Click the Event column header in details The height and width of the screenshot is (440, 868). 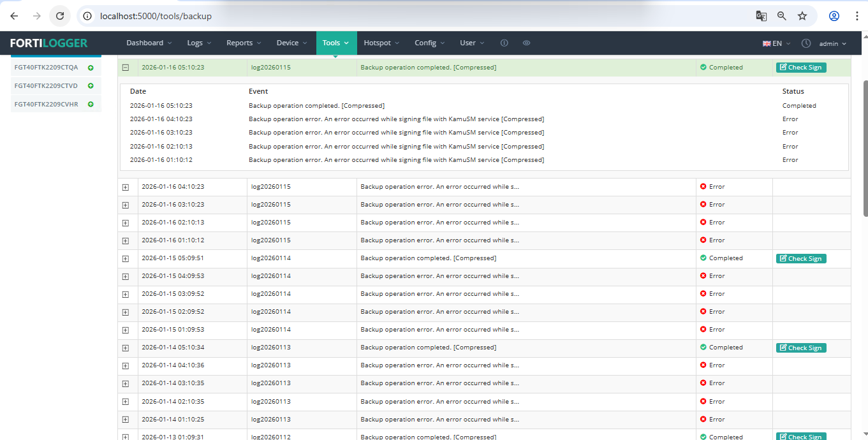(258, 91)
